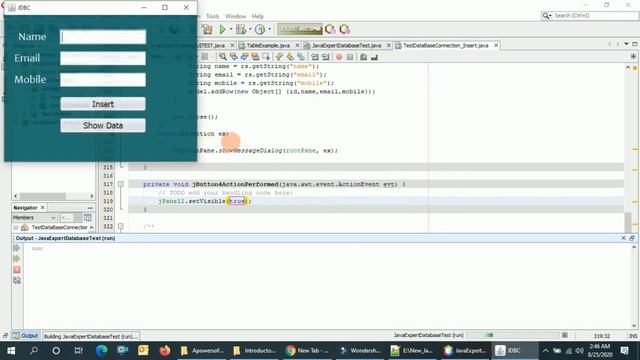
Task: Click the Profile Project clock icon
Action: click(x=260, y=29)
